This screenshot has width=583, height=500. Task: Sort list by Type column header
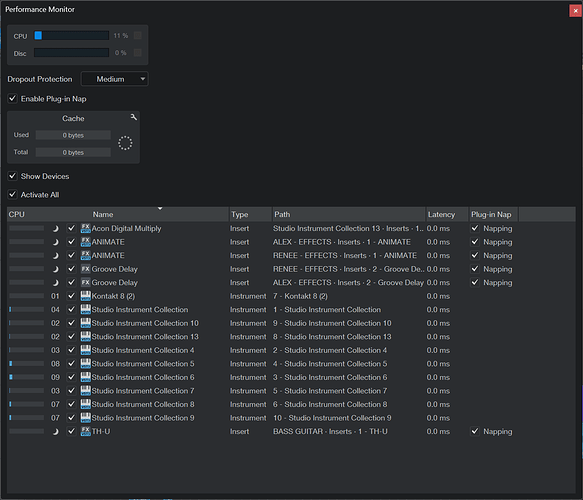tap(251, 214)
